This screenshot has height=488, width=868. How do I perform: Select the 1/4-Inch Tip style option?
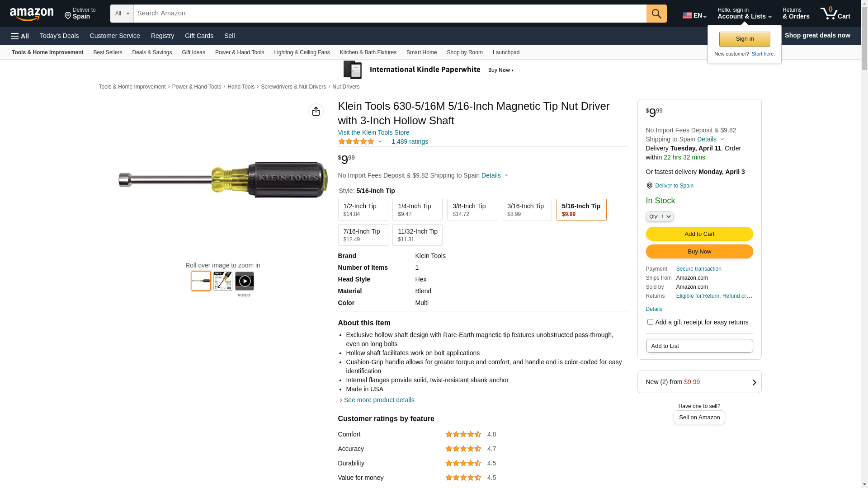(417, 210)
